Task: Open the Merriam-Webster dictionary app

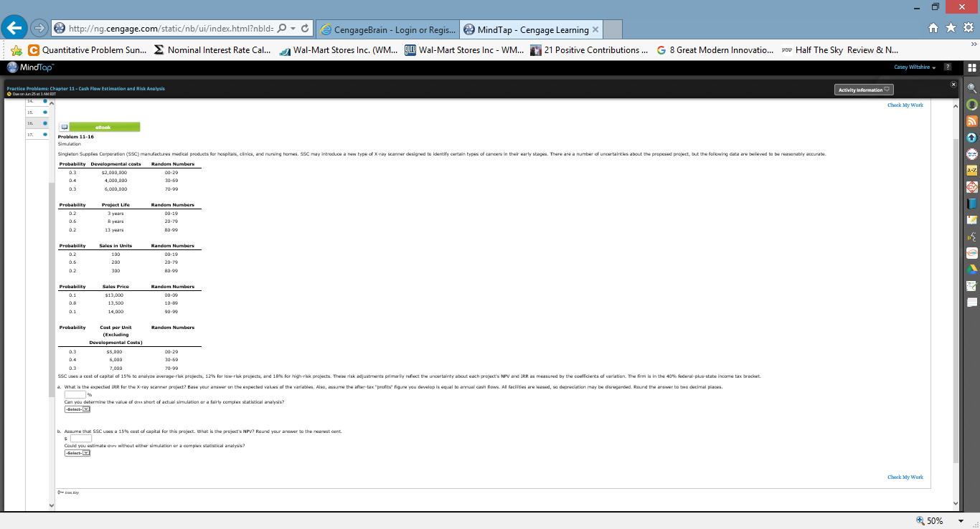Action: pyautogui.click(x=972, y=154)
